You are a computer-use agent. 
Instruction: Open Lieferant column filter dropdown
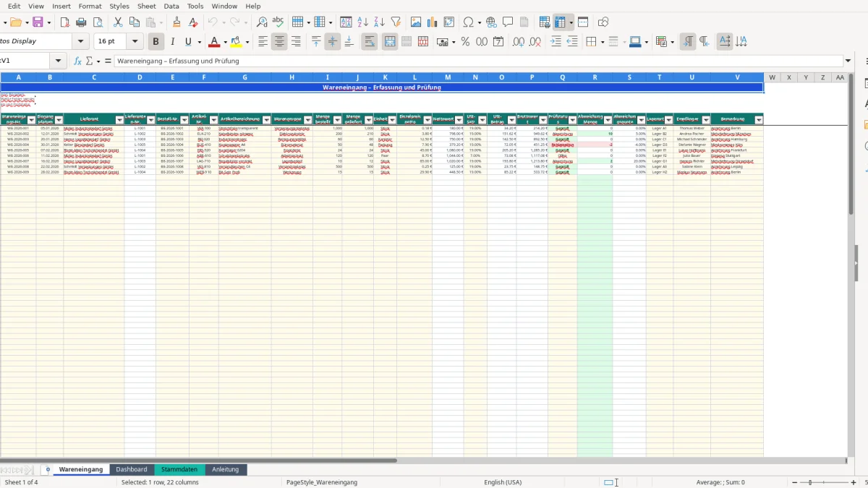[x=119, y=120]
